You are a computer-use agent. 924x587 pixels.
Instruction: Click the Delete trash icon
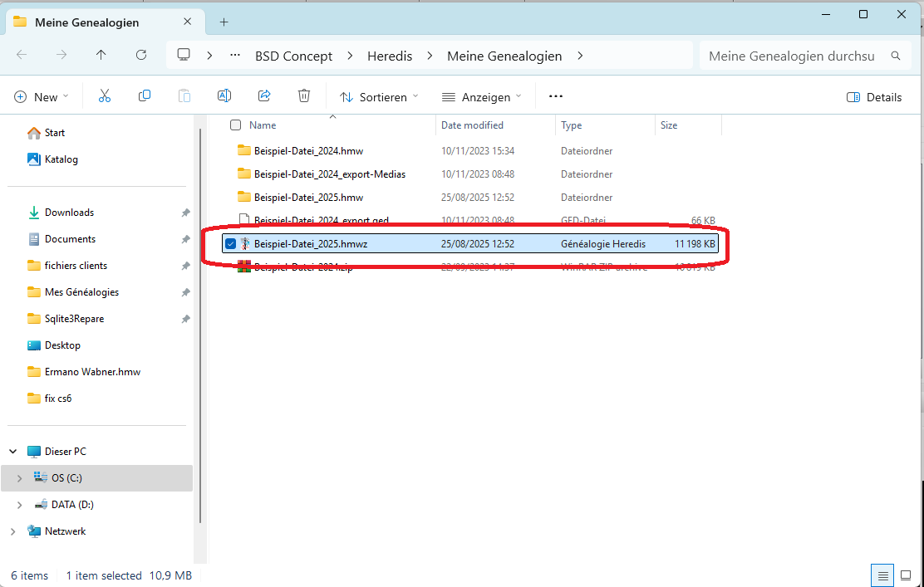click(304, 96)
